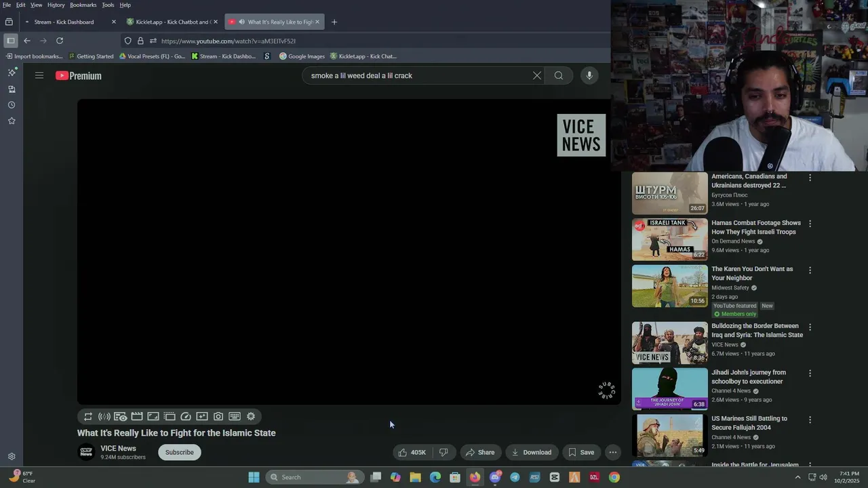
Task: Click the keyboard icon under the video
Action: point(235,417)
